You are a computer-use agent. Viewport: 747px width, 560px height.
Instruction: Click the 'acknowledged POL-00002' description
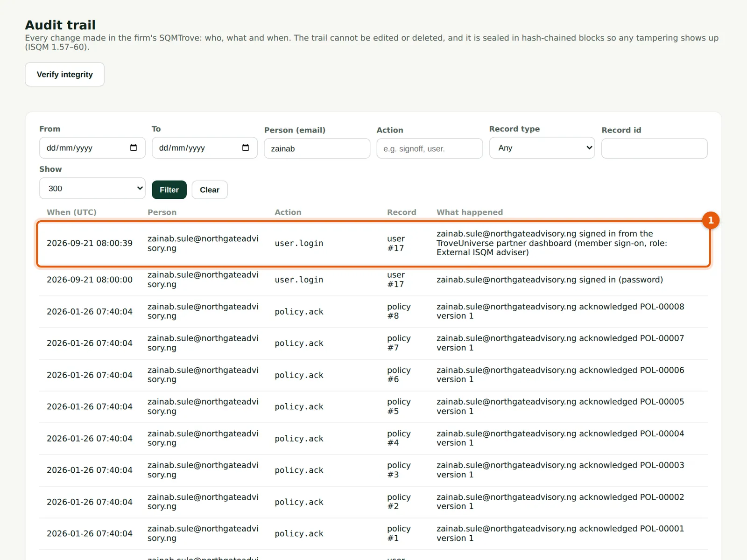tap(560, 502)
